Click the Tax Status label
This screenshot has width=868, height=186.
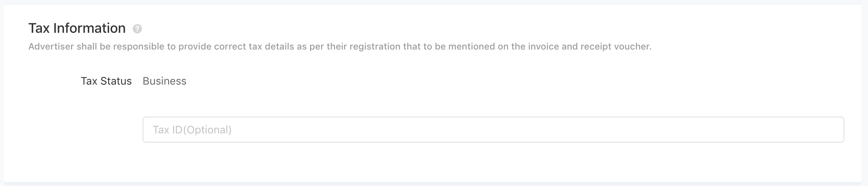[x=106, y=81]
